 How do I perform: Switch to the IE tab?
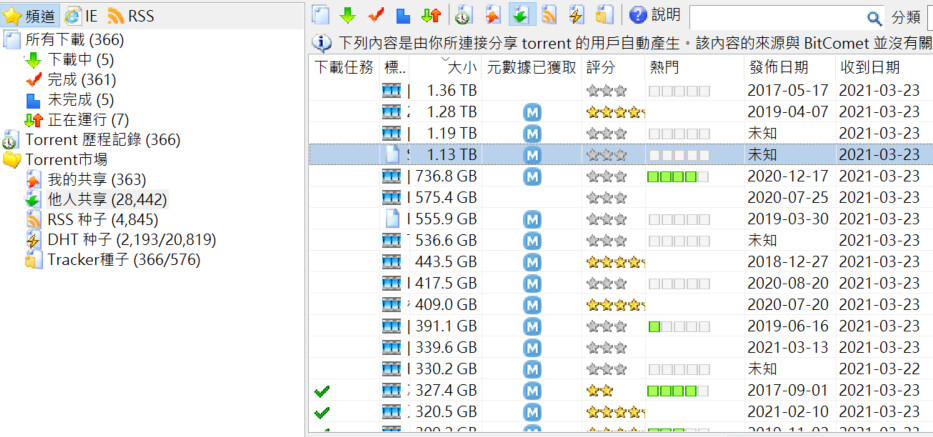81,15
